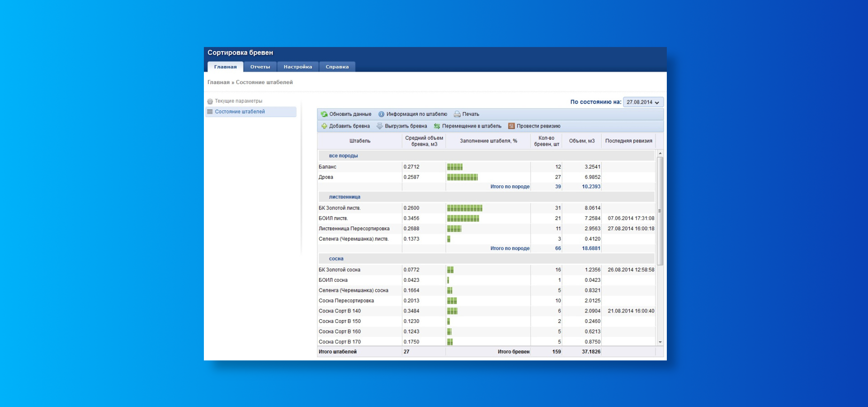Sort by the Объем, м3 column header
Image resolution: width=868 pixels, height=407 pixels.
click(582, 141)
